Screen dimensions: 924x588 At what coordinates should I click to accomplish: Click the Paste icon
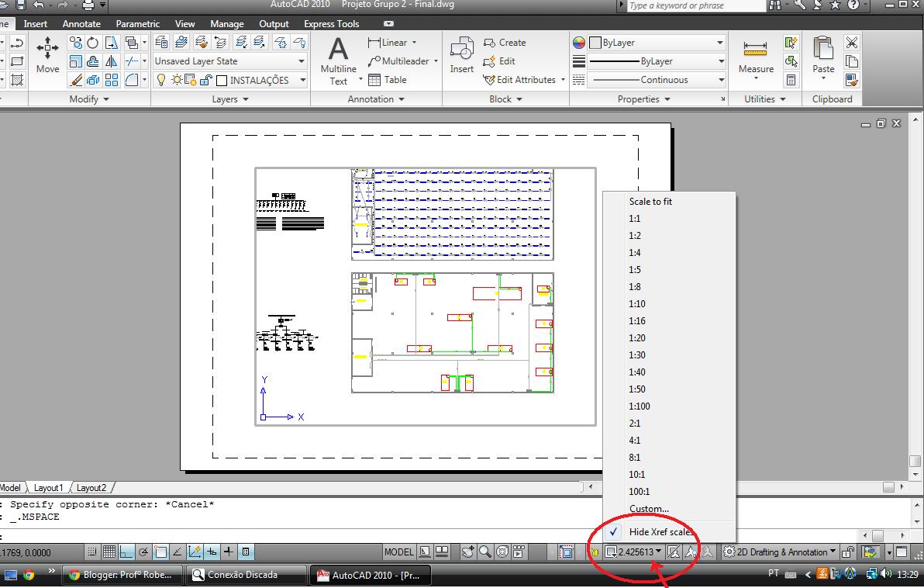(x=823, y=54)
